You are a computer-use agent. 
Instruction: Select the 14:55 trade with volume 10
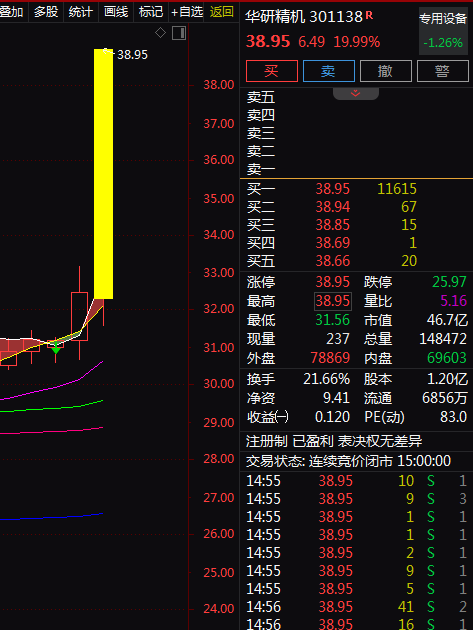pos(357,481)
